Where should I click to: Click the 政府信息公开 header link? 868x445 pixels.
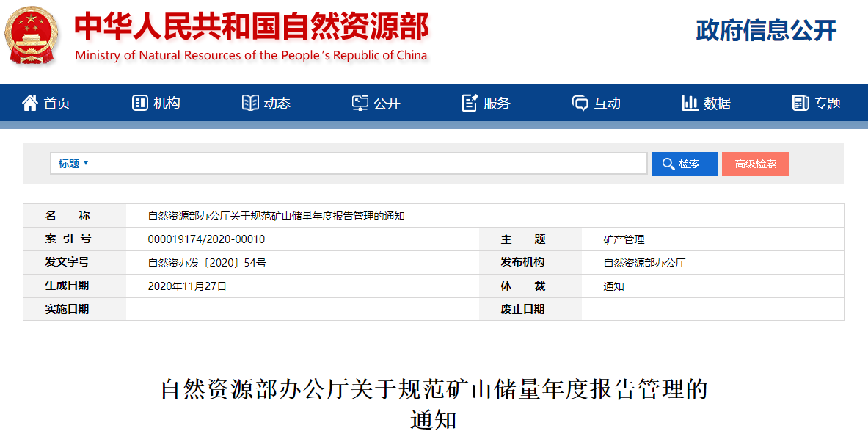766,31
